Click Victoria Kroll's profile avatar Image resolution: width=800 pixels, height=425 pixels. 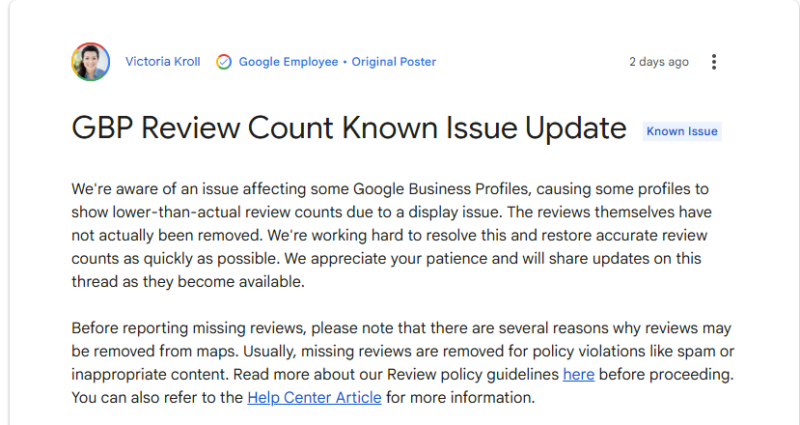90,62
